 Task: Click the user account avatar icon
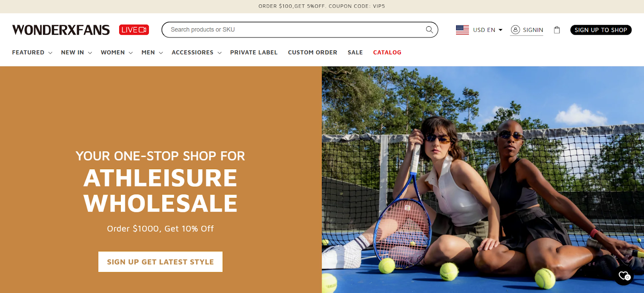point(515,30)
